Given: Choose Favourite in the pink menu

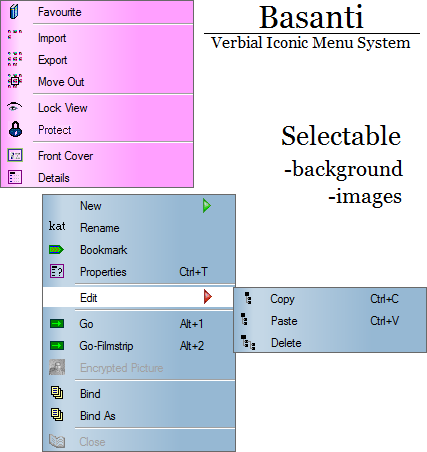Looking at the screenshot, I should click(x=97, y=12).
